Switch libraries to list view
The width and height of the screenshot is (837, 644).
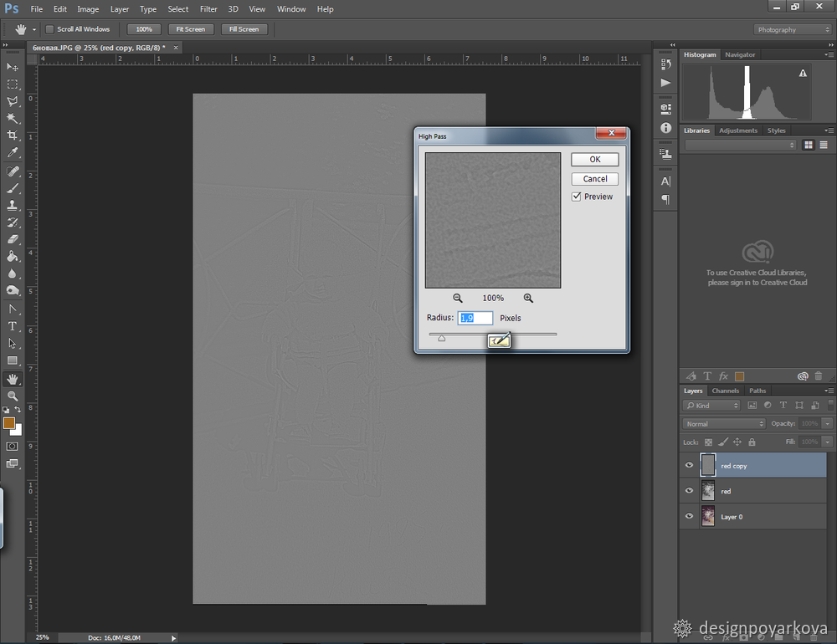pyautogui.click(x=824, y=145)
